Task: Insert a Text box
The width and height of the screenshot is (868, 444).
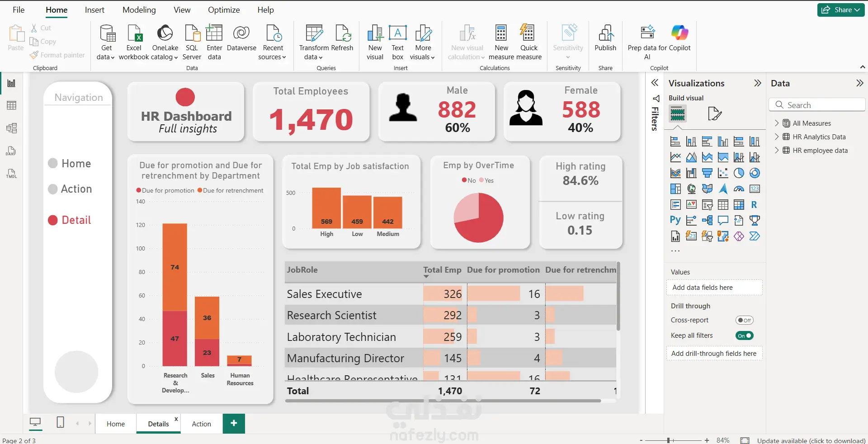Action: click(398, 42)
